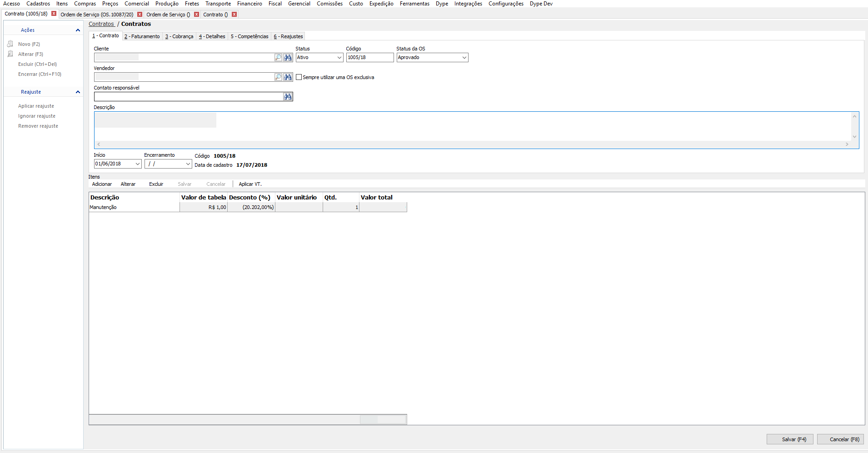Close the Contrato (1005/18) tab

54,14
